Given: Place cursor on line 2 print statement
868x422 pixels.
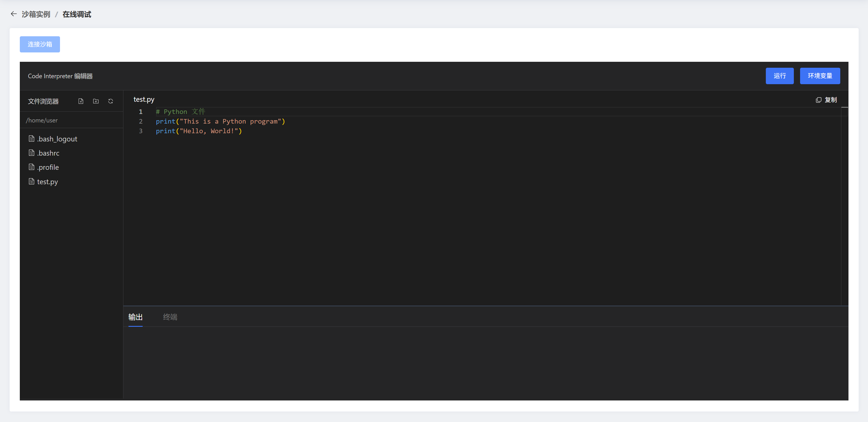Looking at the screenshot, I should pyautogui.click(x=220, y=121).
